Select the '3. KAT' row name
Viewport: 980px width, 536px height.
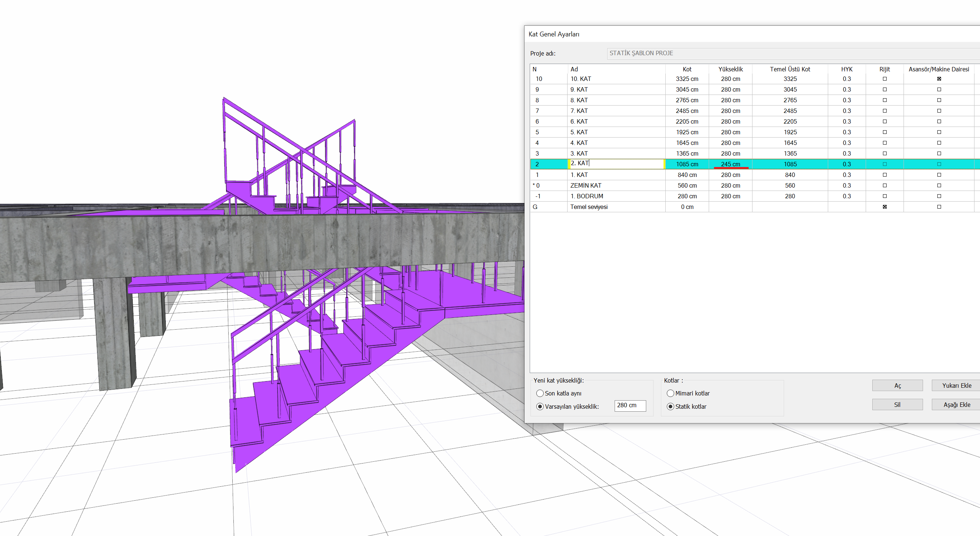click(579, 153)
